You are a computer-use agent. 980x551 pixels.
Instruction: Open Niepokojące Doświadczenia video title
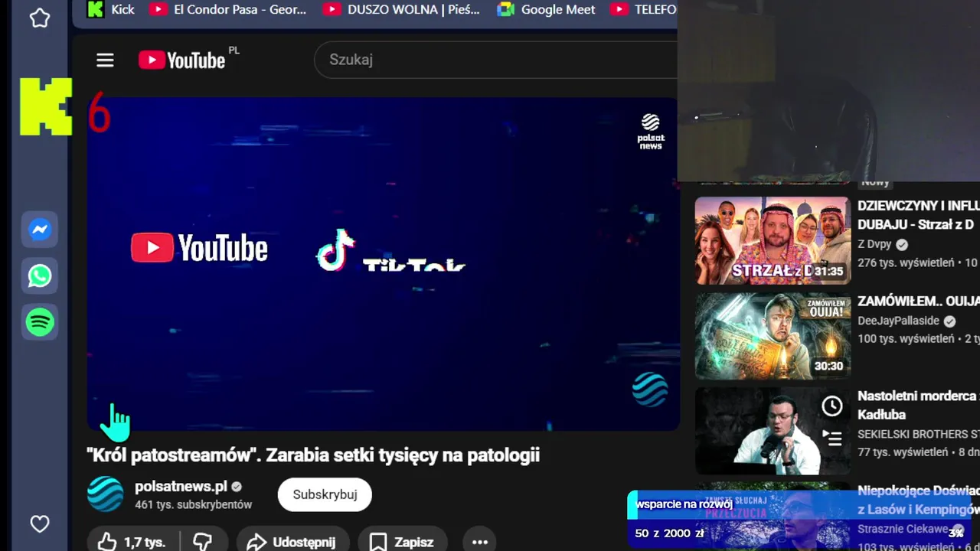919,500
